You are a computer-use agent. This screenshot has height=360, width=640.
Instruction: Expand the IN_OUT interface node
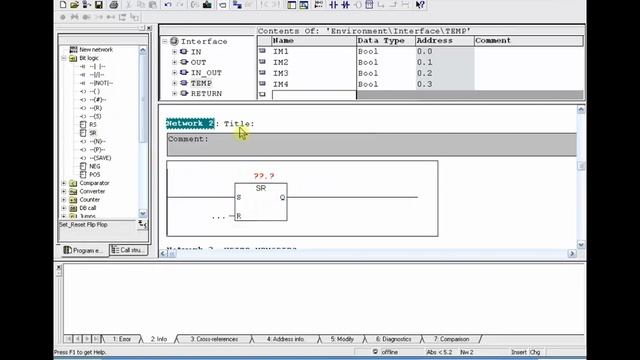(x=174, y=73)
